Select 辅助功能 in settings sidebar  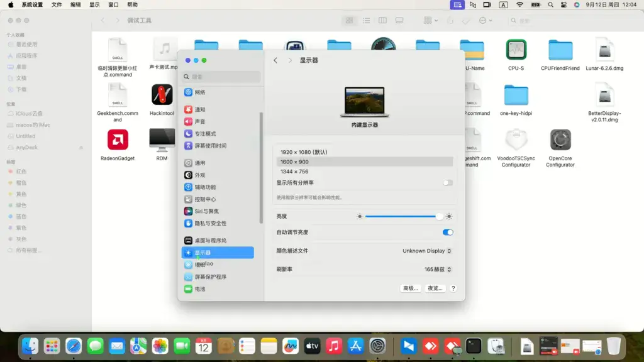[x=218, y=187]
